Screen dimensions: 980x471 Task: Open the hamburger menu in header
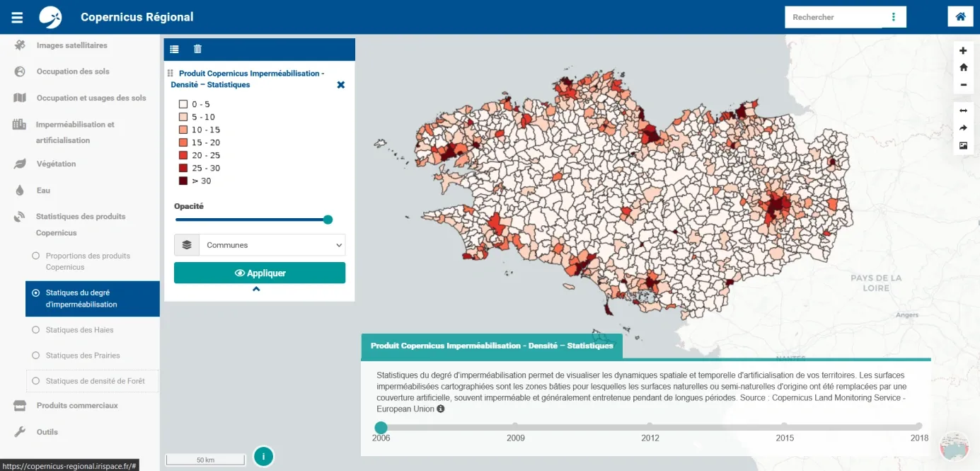[x=17, y=17]
